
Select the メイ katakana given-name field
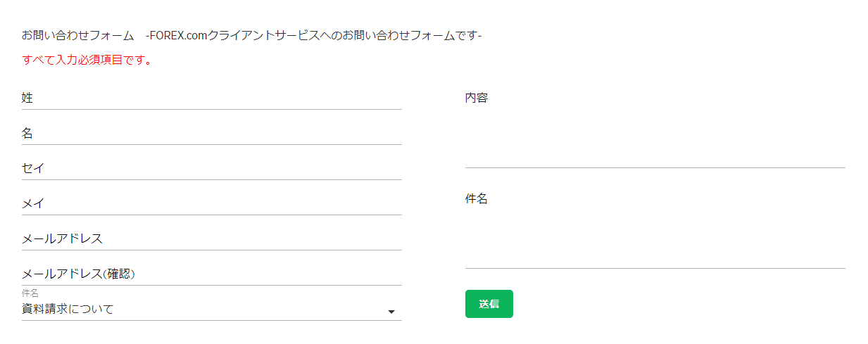click(x=211, y=204)
